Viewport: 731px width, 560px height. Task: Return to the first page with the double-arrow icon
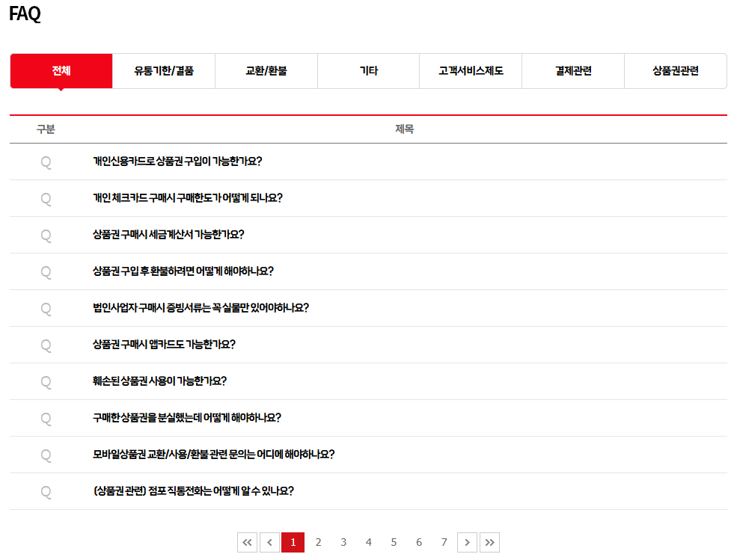click(247, 542)
